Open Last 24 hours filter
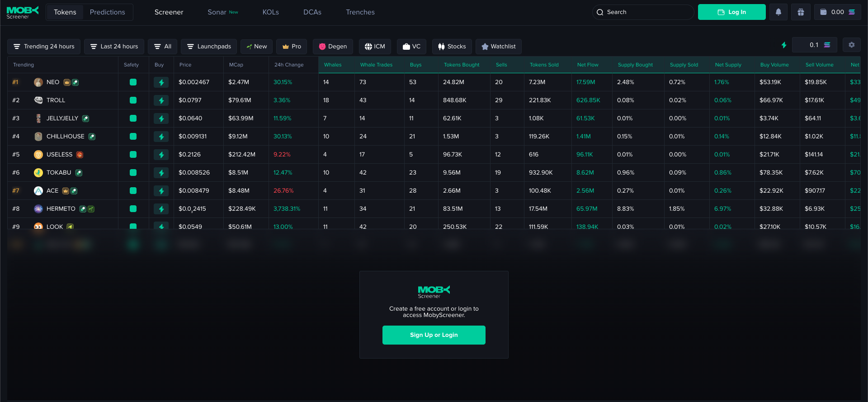This screenshot has height=402, width=868. 114,47
